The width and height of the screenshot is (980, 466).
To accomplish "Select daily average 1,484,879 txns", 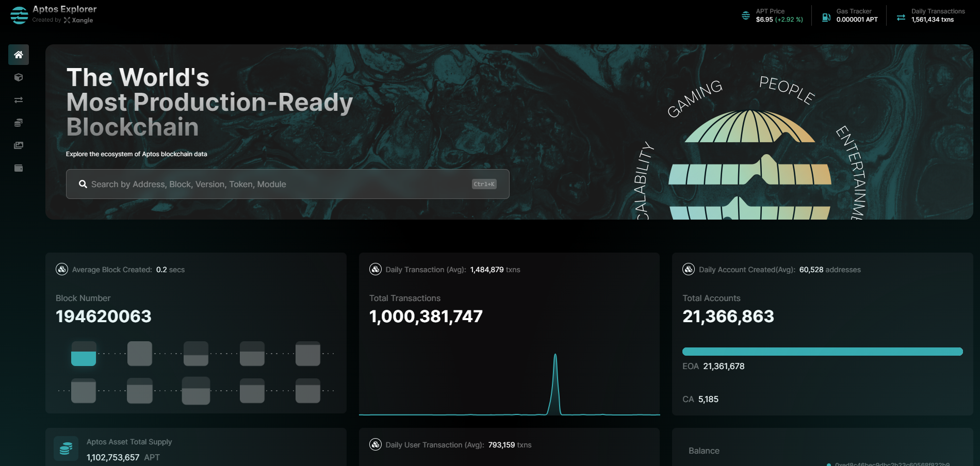I will click(495, 270).
